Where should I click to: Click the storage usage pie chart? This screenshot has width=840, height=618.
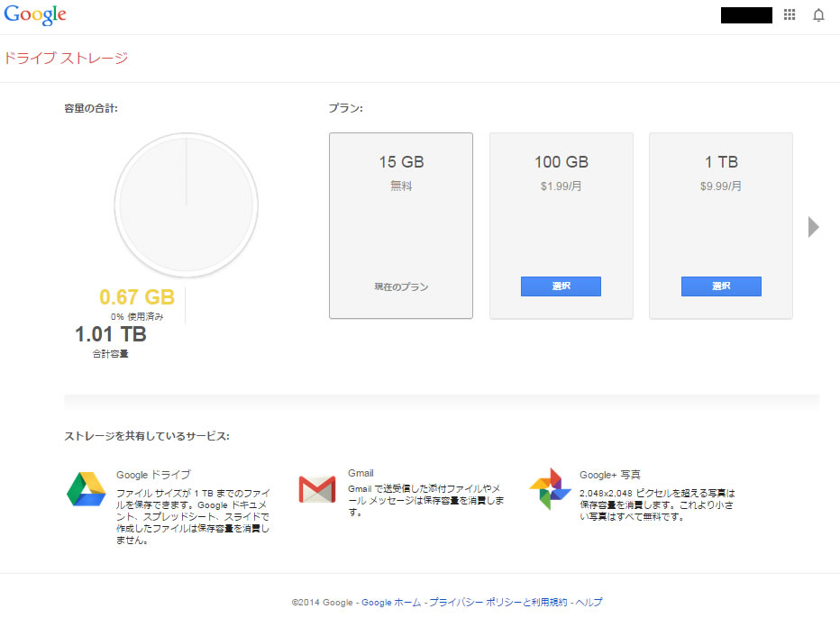pyautogui.click(x=186, y=204)
